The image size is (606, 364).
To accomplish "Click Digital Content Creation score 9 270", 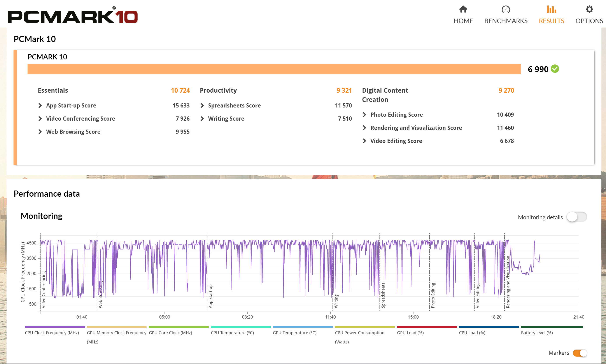I will point(506,90).
